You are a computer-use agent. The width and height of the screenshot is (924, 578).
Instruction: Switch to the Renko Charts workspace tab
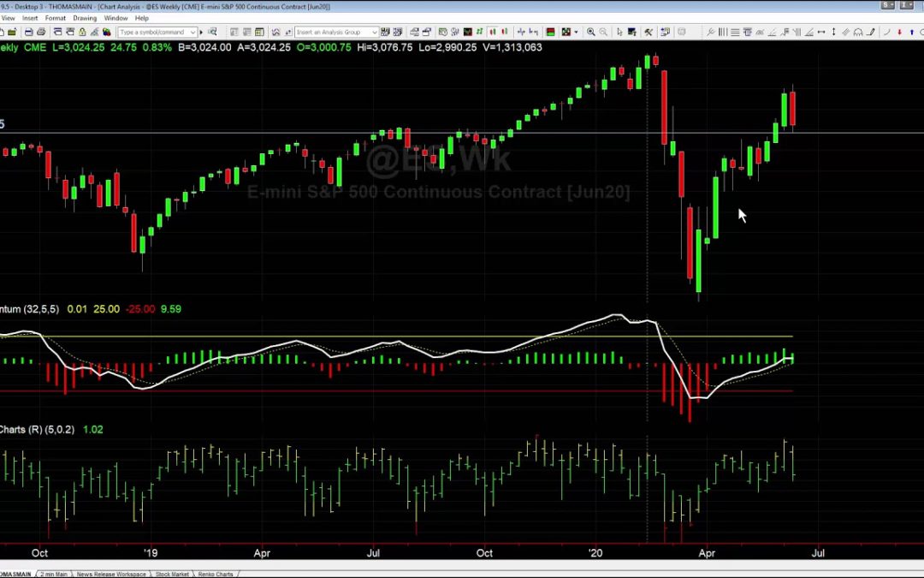tap(216, 572)
